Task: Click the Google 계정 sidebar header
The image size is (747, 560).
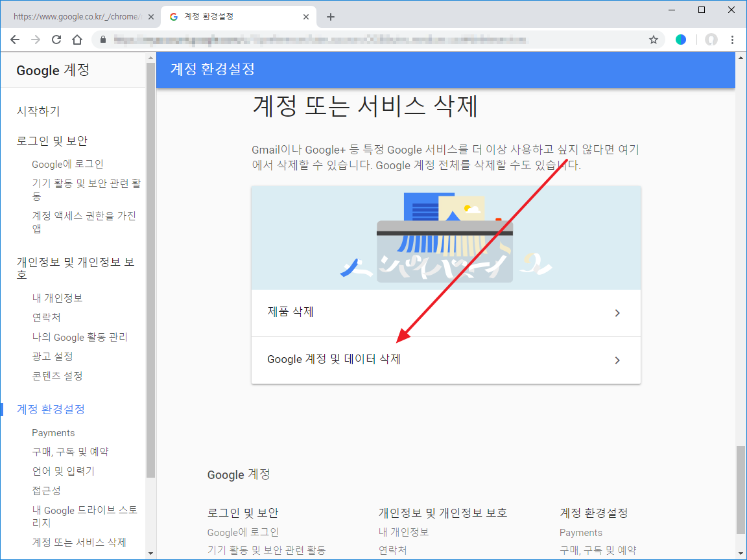Action: click(53, 70)
